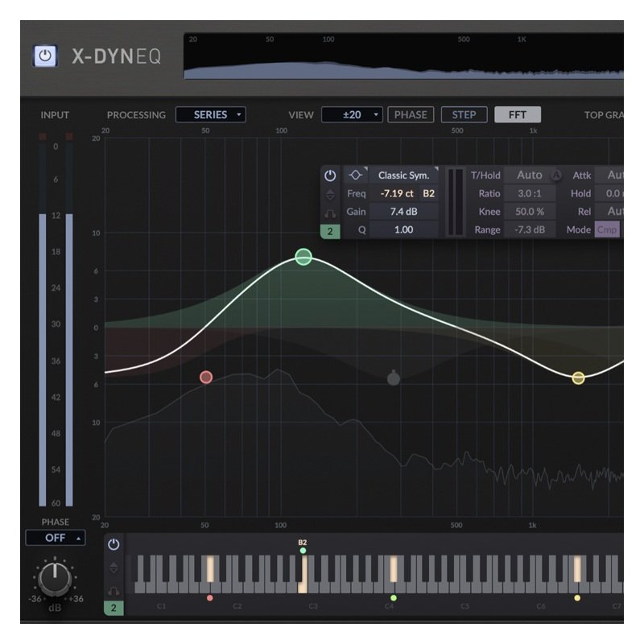Click the green band number 2 badge in the popup
This screenshot has height=644, width=644.
(330, 231)
